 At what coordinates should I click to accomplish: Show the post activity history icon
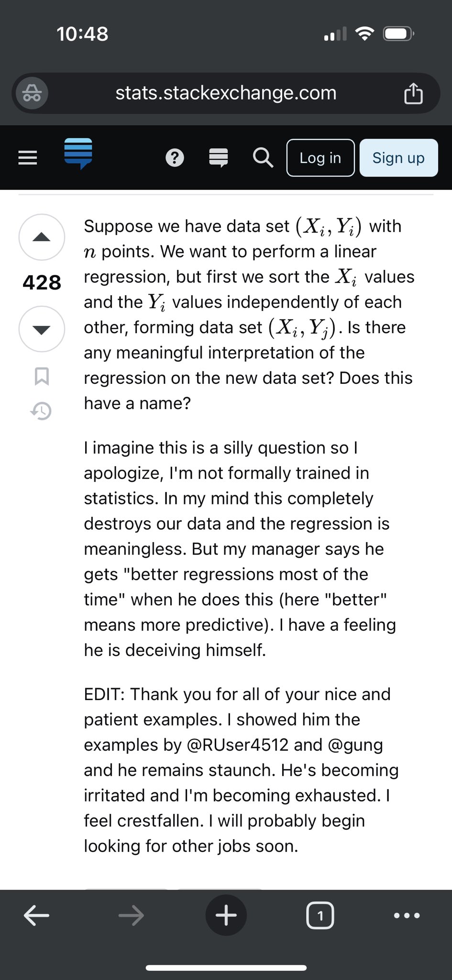point(42,411)
